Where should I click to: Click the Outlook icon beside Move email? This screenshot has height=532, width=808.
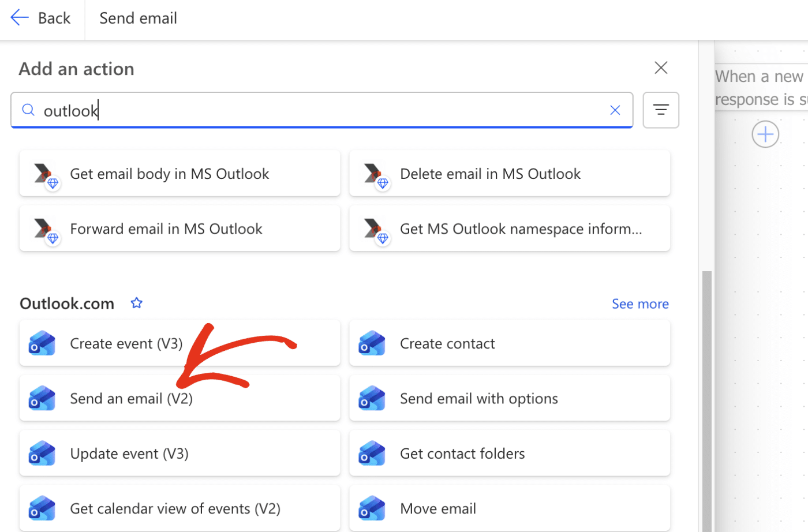pos(372,508)
